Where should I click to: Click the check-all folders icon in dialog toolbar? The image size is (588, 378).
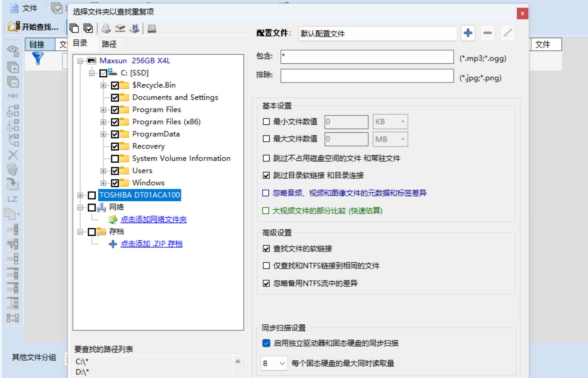click(x=88, y=28)
